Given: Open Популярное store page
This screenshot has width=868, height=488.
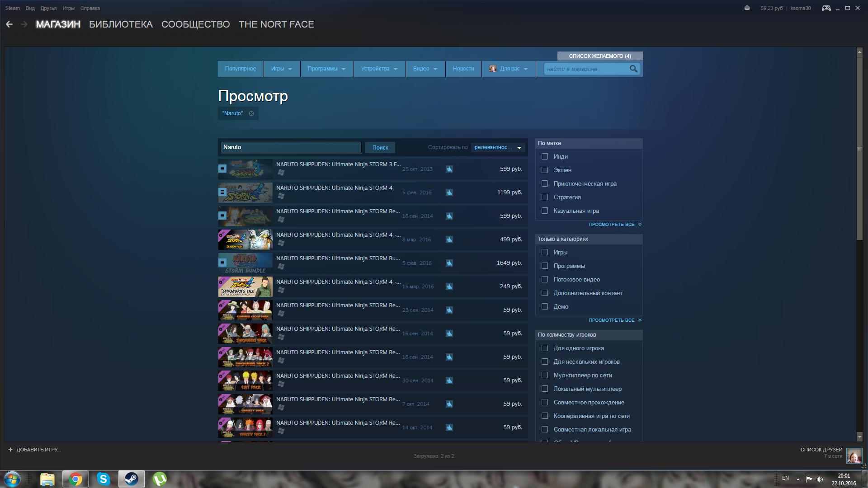Looking at the screenshot, I should [241, 69].
